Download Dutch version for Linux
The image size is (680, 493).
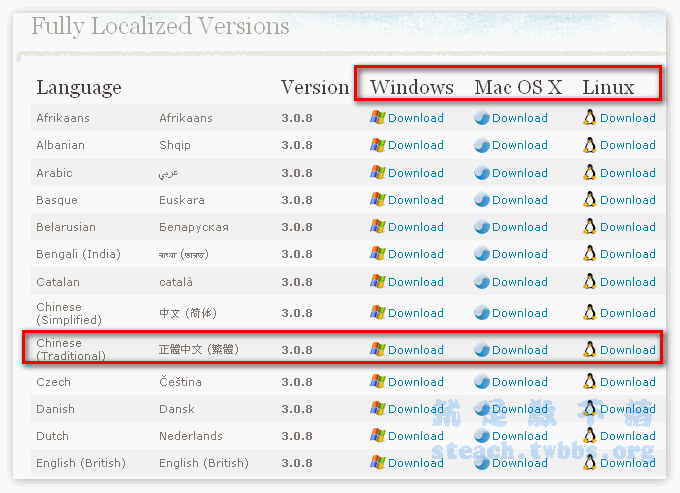coord(628,436)
